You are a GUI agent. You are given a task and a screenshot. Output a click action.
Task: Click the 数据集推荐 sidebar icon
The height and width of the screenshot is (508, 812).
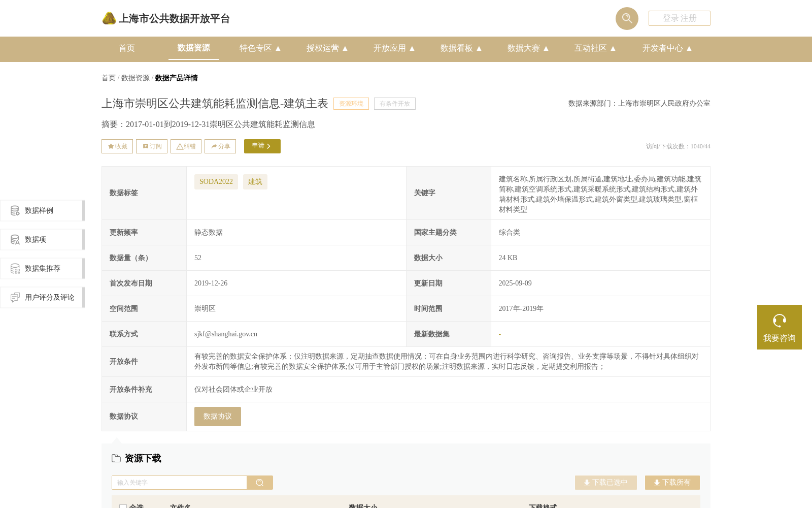pos(15,268)
